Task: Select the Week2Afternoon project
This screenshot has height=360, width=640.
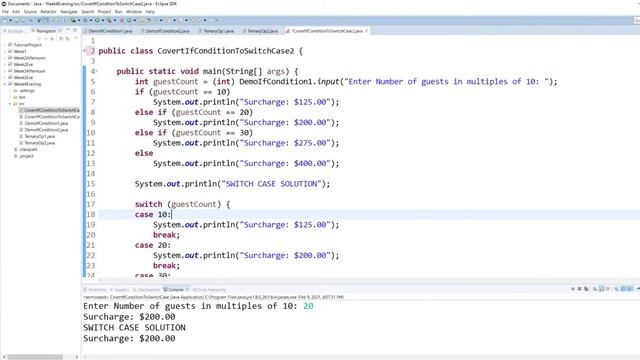Action: click(29, 58)
